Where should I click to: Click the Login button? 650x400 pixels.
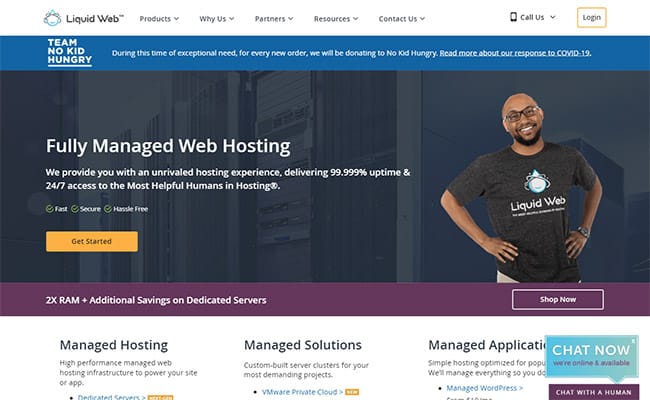592,18
